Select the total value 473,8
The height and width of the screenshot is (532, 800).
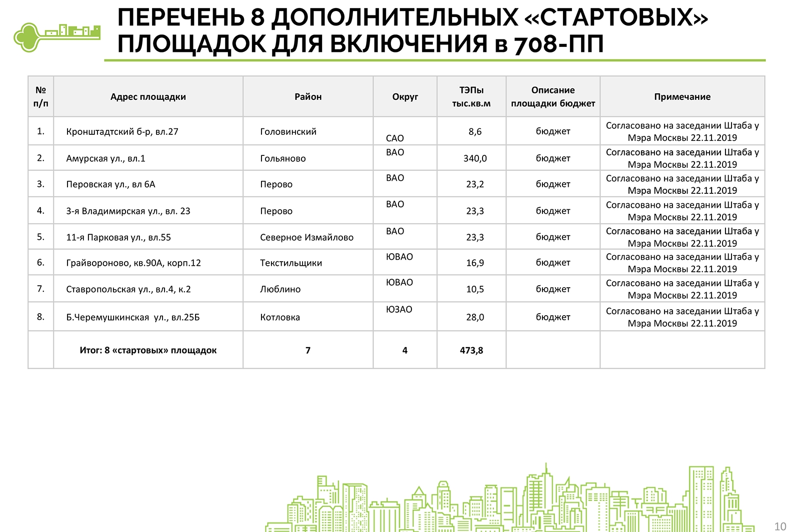click(x=471, y=351)
